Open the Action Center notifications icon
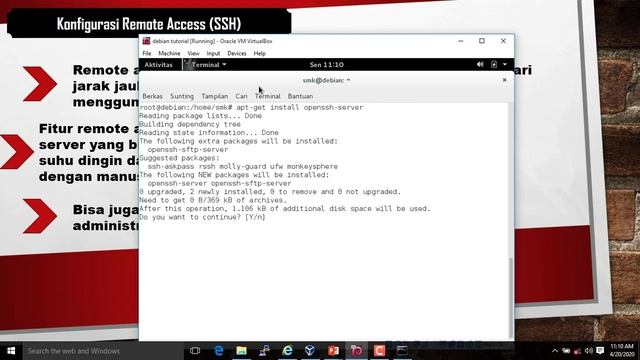Image resolution: width=640 pixels, height=360 pixels. 600,351
